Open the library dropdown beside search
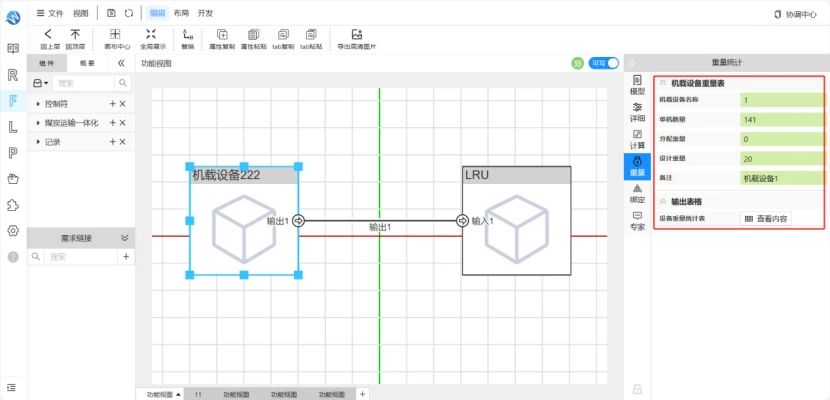Viewport: 830px width, 400px height. (x=41, y=83)
